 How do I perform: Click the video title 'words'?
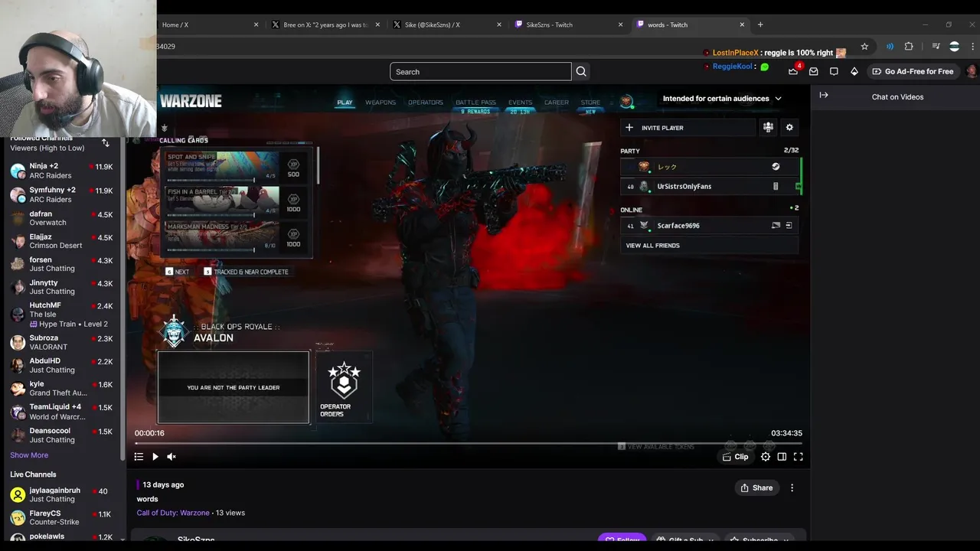click(x=147, y=499)
